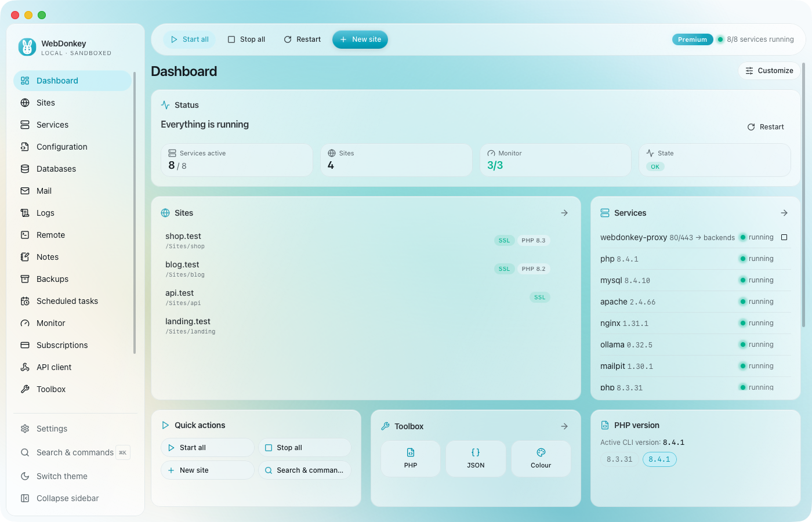Screen dimensions: 812x522
Task: Click the Subscriptions card icon
Action: [25, 345]
